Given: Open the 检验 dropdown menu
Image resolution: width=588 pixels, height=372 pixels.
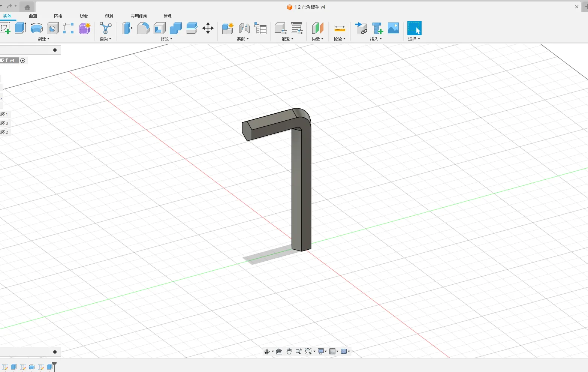Looking at the screenshot, I should coord(340,39).
